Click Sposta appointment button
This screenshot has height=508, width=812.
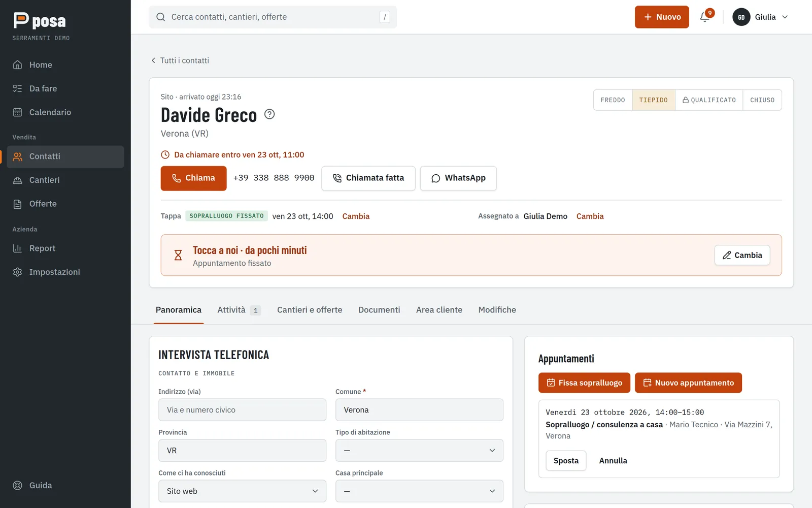click(x=566, y=461)
